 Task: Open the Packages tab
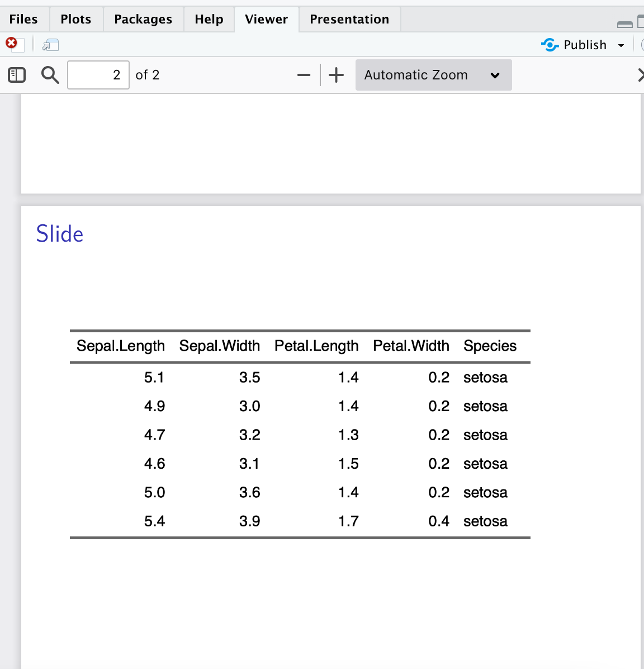click(x=143, y=19)
